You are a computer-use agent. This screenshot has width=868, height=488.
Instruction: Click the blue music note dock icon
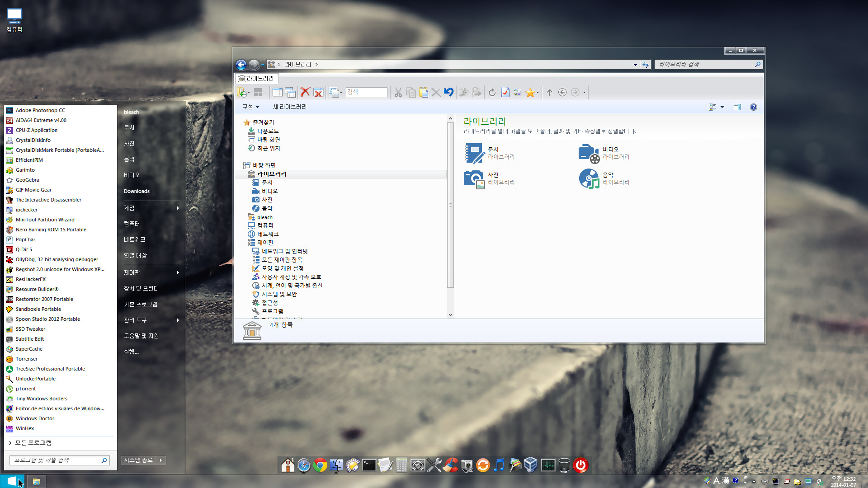[x=499, y=465]
